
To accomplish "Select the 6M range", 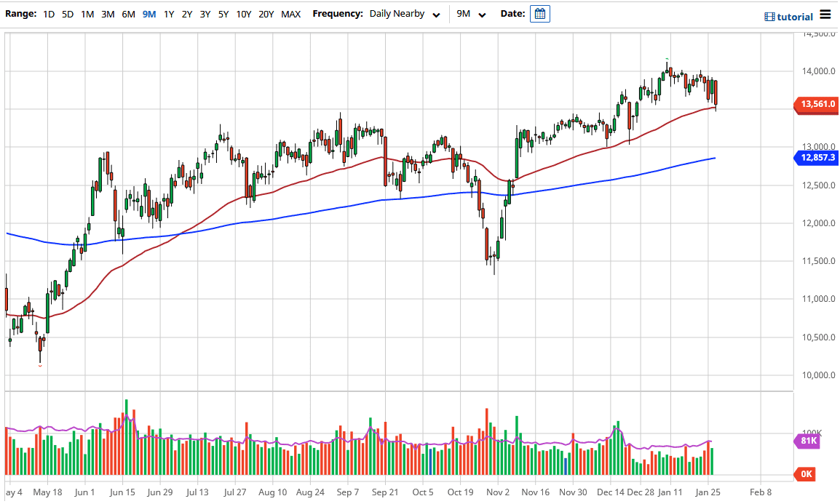I will click(128, 13).
